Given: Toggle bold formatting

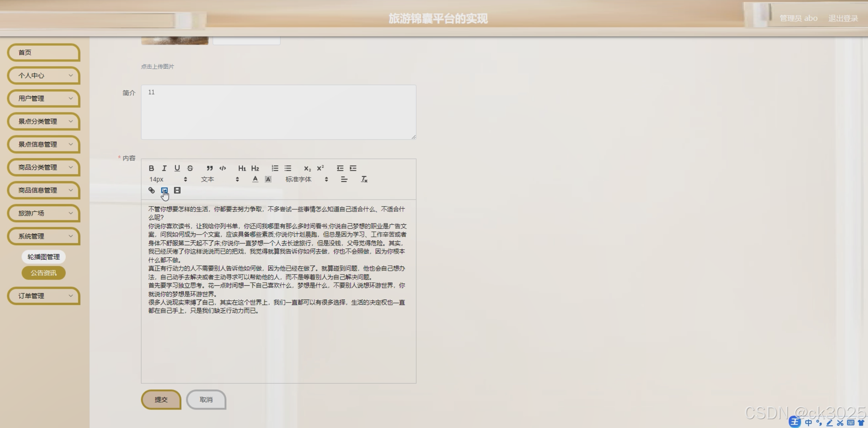Looking at the screenshot, I should [x=151, y=168].
